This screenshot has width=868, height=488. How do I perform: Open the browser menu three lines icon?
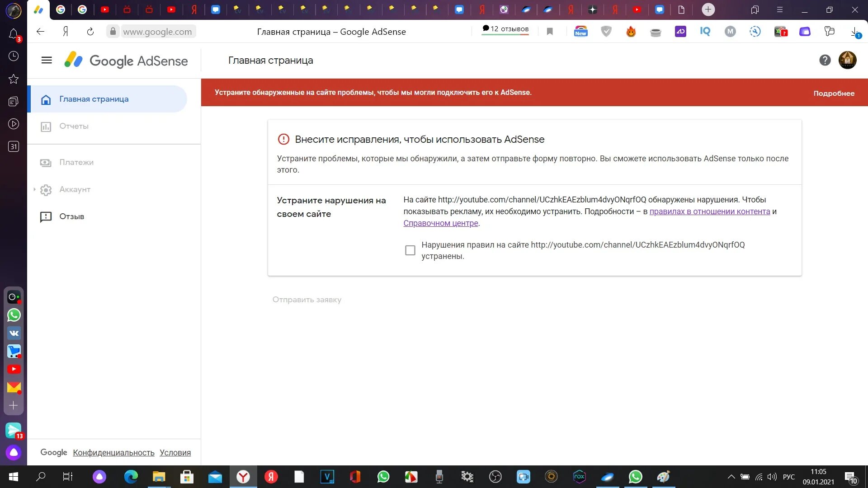pyautogui.click(x=779, y=9)
